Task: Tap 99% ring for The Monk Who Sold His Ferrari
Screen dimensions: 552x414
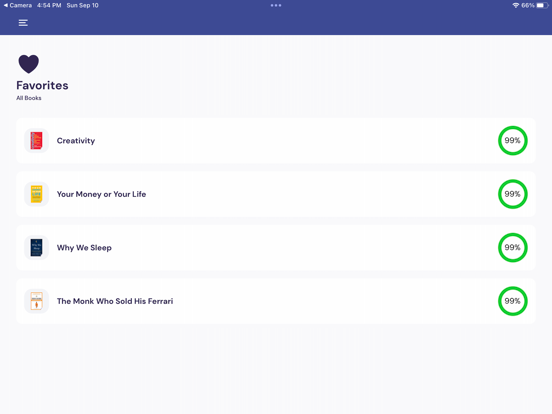Action: pos(513,301)
